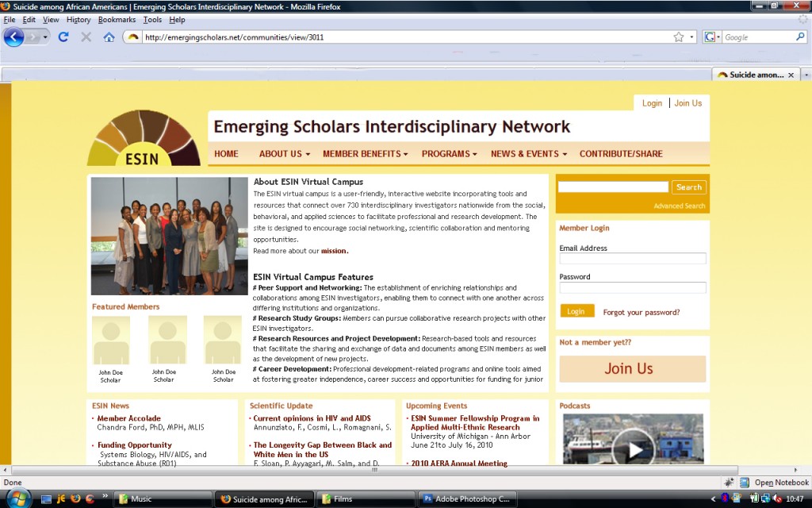Click the forward navigation arrow
Image resolution: width=812 pixels, height=508 pixels.
[33, 37]
